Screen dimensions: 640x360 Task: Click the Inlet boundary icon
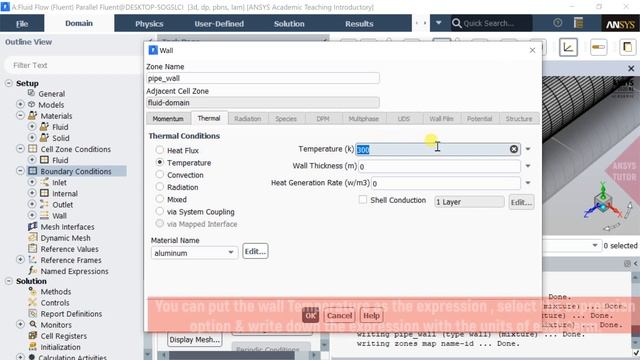point(44,182)
